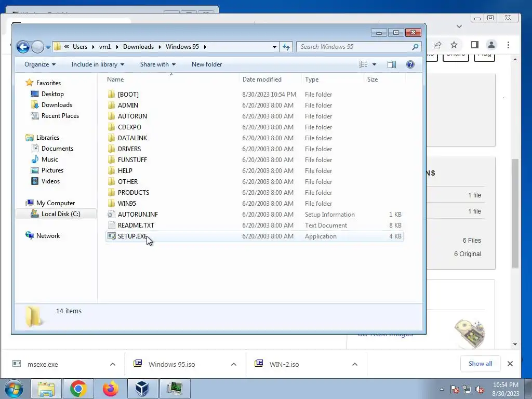The image size is (532, 399).
Task: Select the CDEXPO folder icon
Action: [x=111, y=127]
